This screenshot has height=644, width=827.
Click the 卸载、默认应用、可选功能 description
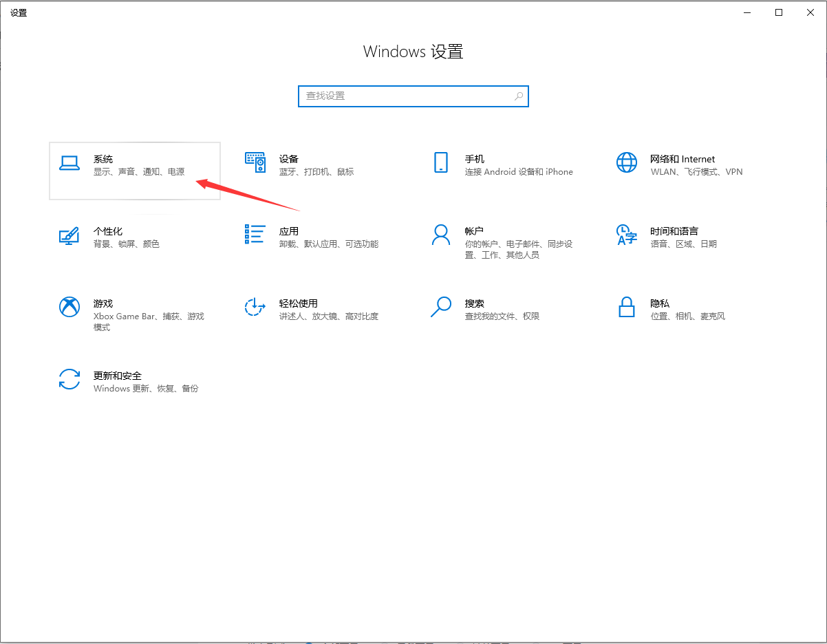coord(329,244)
